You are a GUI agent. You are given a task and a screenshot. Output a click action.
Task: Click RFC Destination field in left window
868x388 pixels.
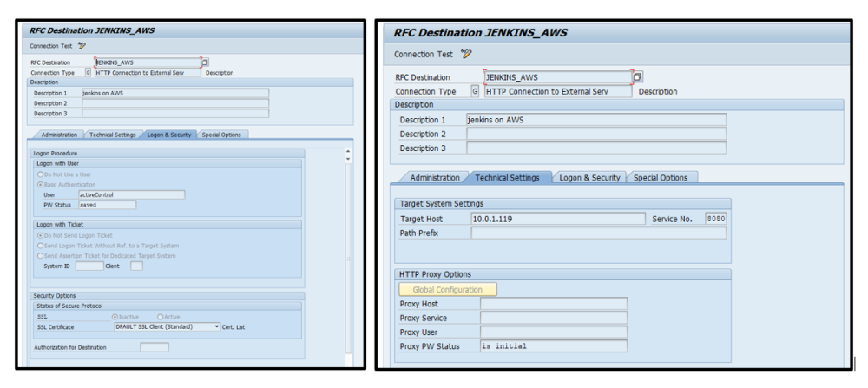coord(148,62)
